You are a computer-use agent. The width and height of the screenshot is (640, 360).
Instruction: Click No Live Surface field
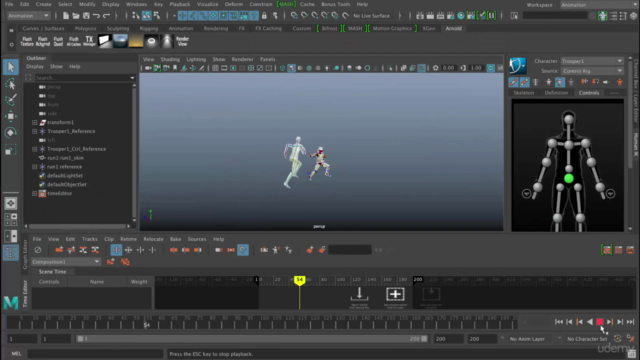pos(371,16)
